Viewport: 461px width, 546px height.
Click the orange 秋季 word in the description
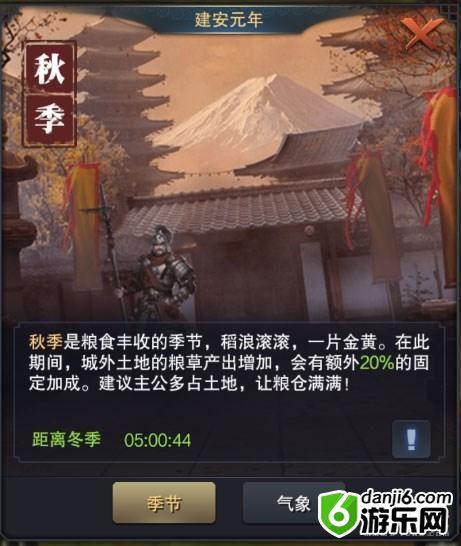coord(46,342)
